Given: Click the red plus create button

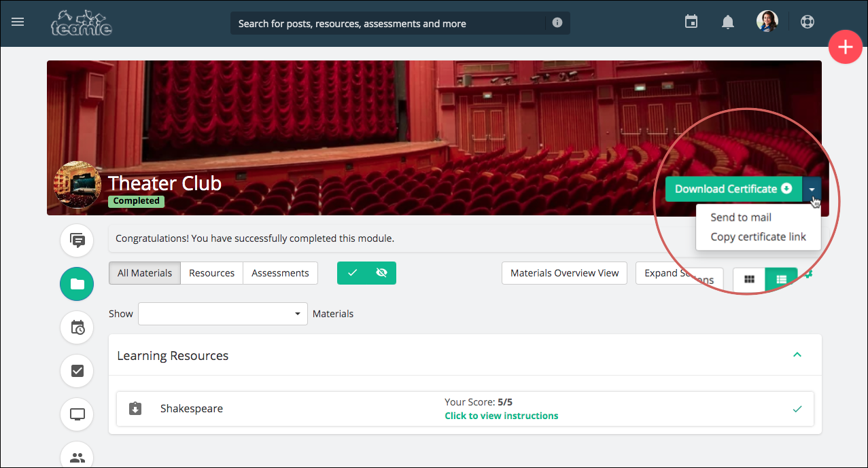Looking at the screenshot, I should (846, 48).
